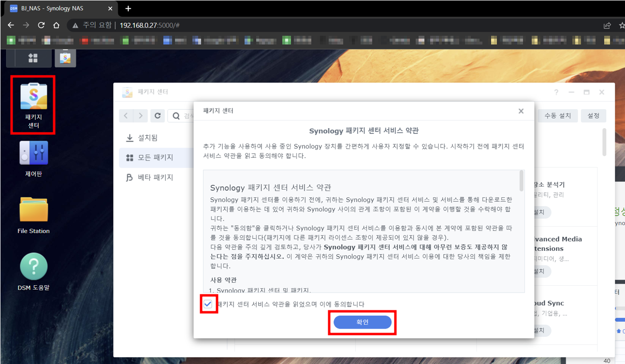Select 베타 패키지 in the sidebar
This screenshot has width=625, height=364.
point(156,177)
